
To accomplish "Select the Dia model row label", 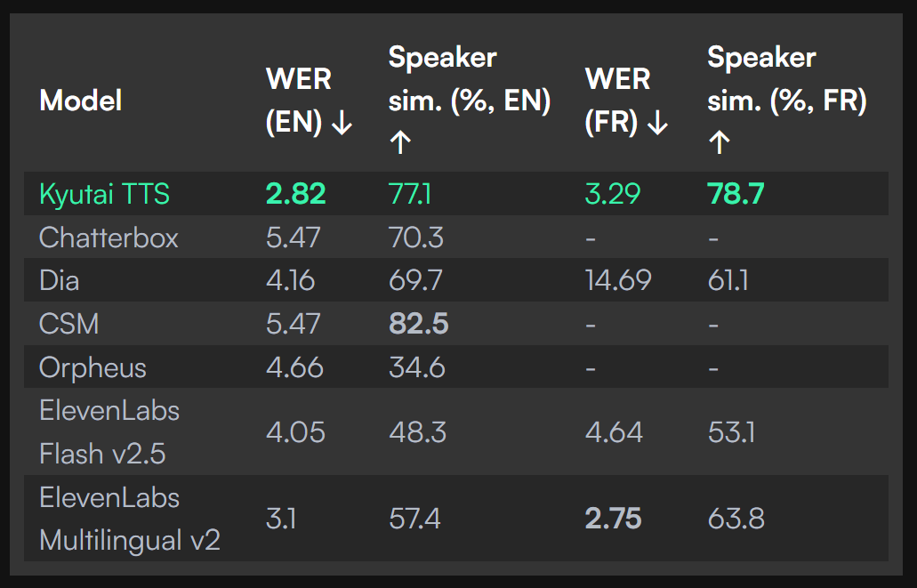I will (60, 281).
